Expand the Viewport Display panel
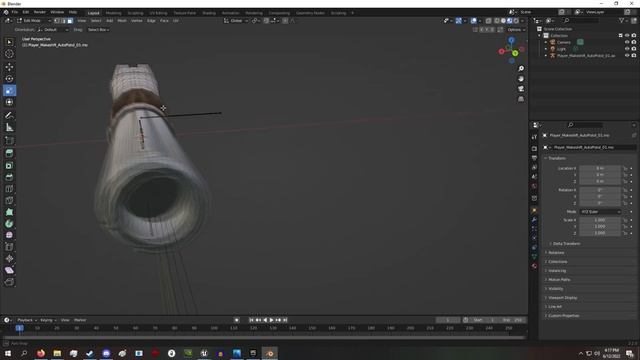This screenshot has height=360, width=640. [x=562, y=298]
